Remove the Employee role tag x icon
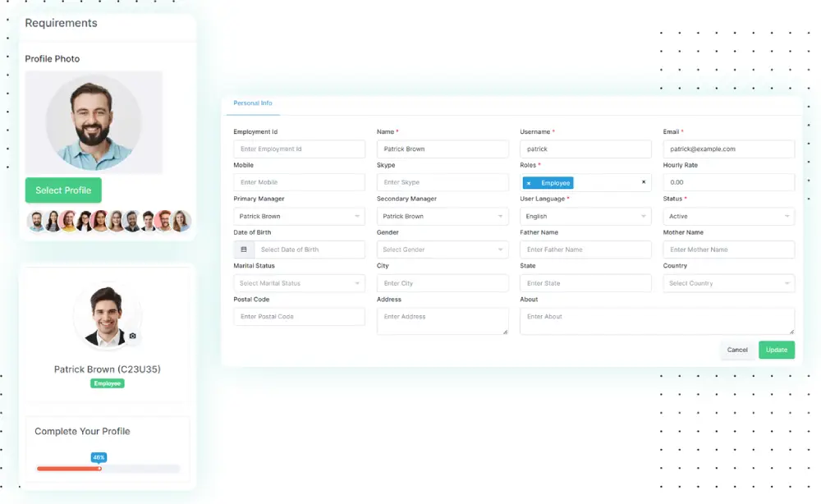 tap(529, 183)
